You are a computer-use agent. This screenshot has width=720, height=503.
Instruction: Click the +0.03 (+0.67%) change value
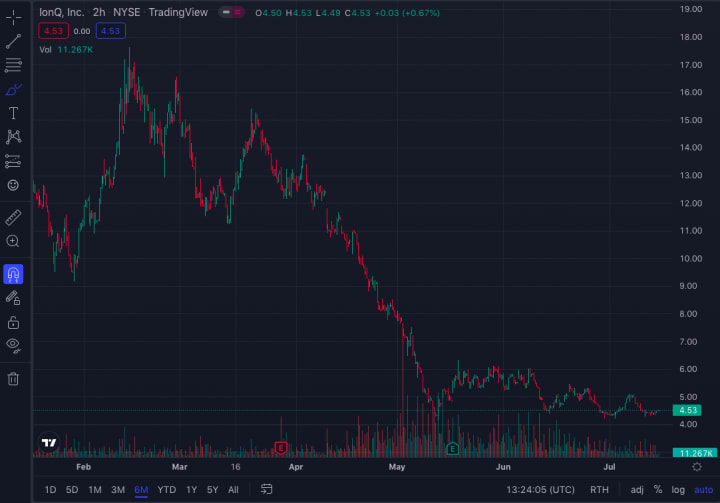(x=407, y=13)
